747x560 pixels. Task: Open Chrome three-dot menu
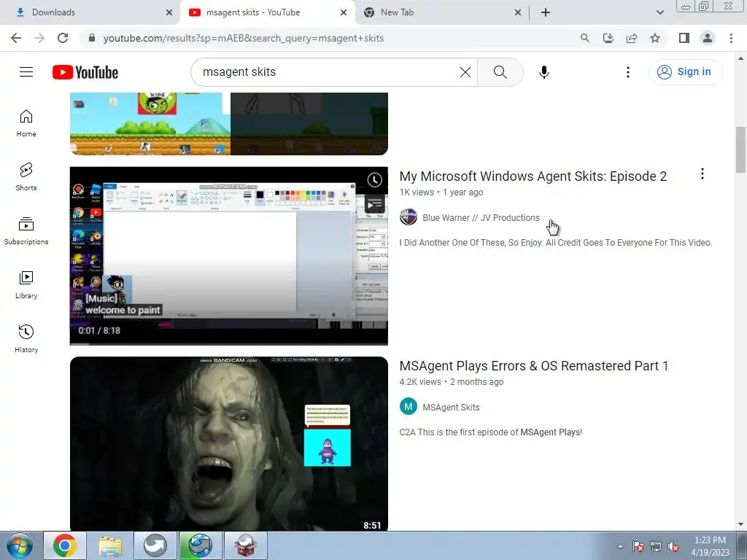click(x=731, y=38)
